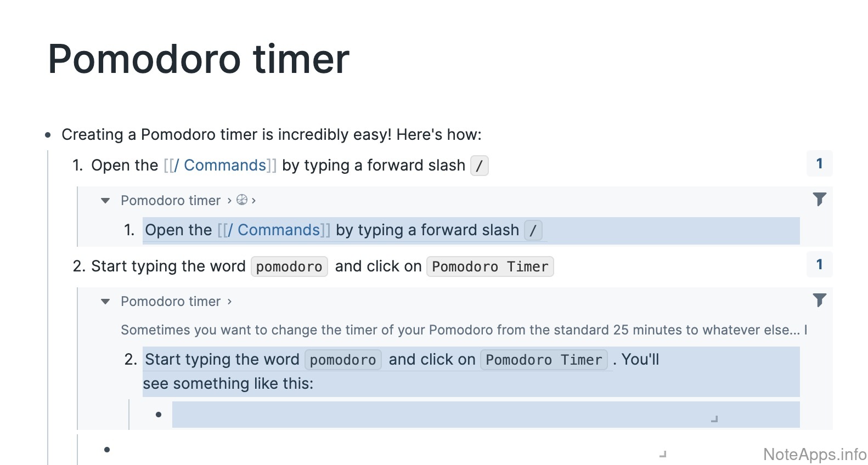Collapse the first Pomodoro timer reference group
The image size is (868, 465).
pyautogui.click(x=105, y=201)
